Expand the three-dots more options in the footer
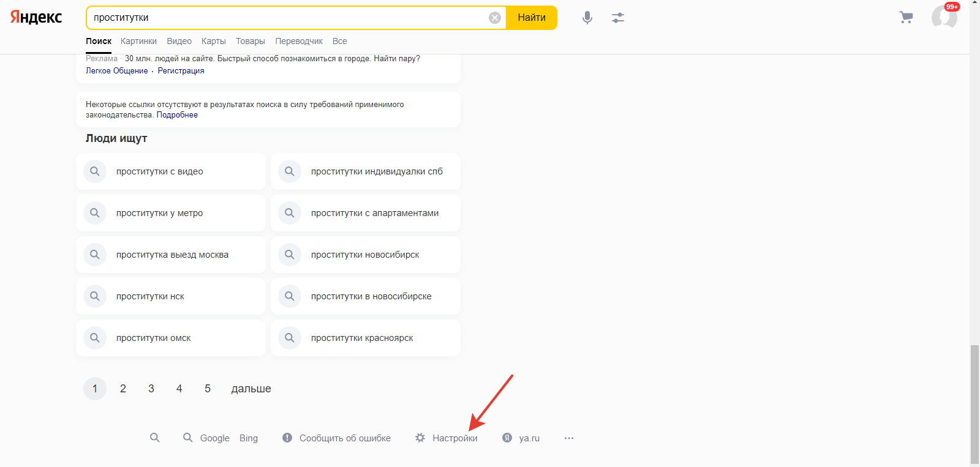 tap(569, 438)
